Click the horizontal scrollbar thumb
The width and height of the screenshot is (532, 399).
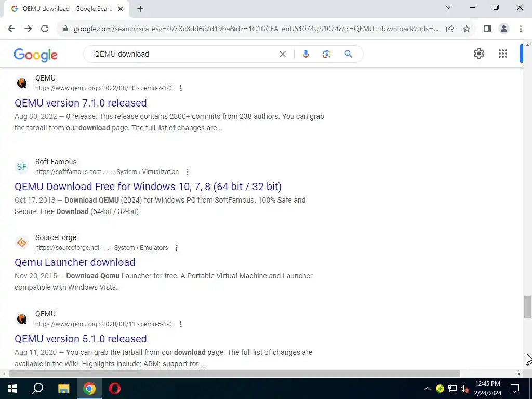coord(234,374)
